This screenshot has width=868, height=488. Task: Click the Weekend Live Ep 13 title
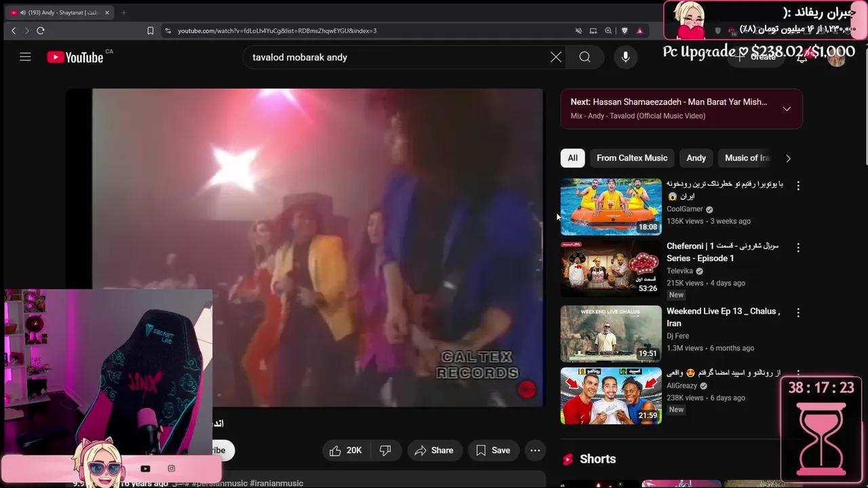click(723, 317)
